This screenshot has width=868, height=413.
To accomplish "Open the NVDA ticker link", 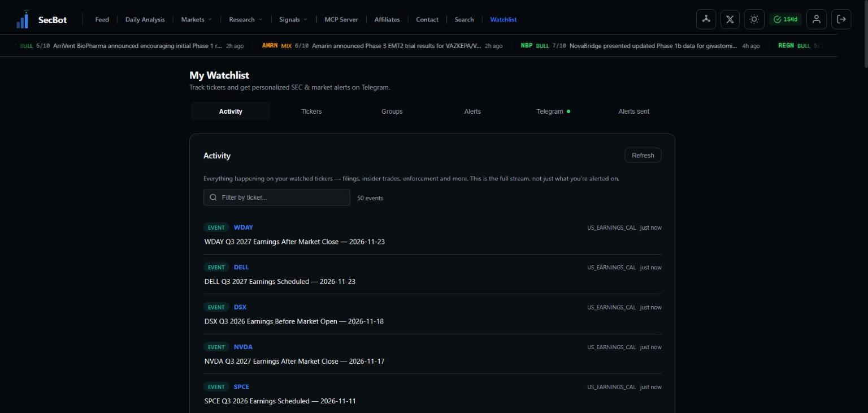I will point(243,347).
